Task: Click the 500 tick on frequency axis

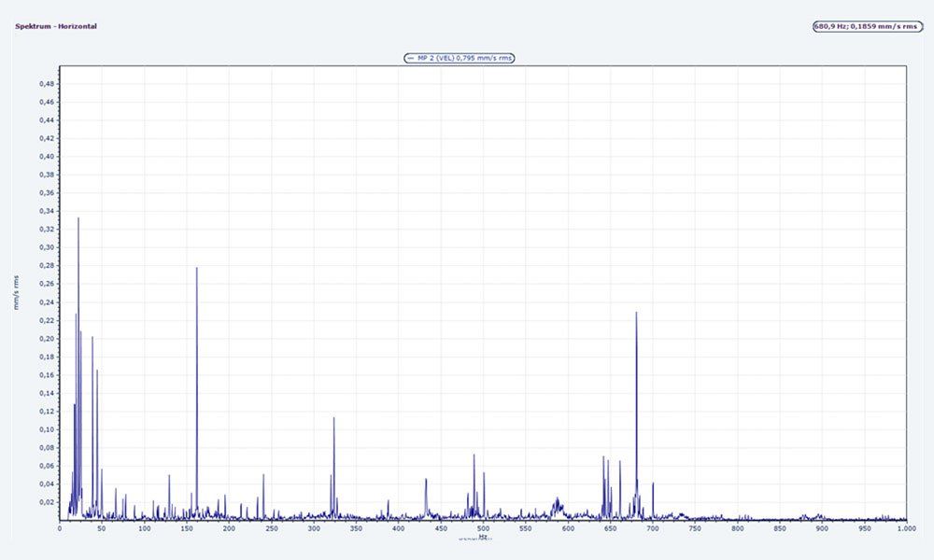Action: tap(483, 529)
